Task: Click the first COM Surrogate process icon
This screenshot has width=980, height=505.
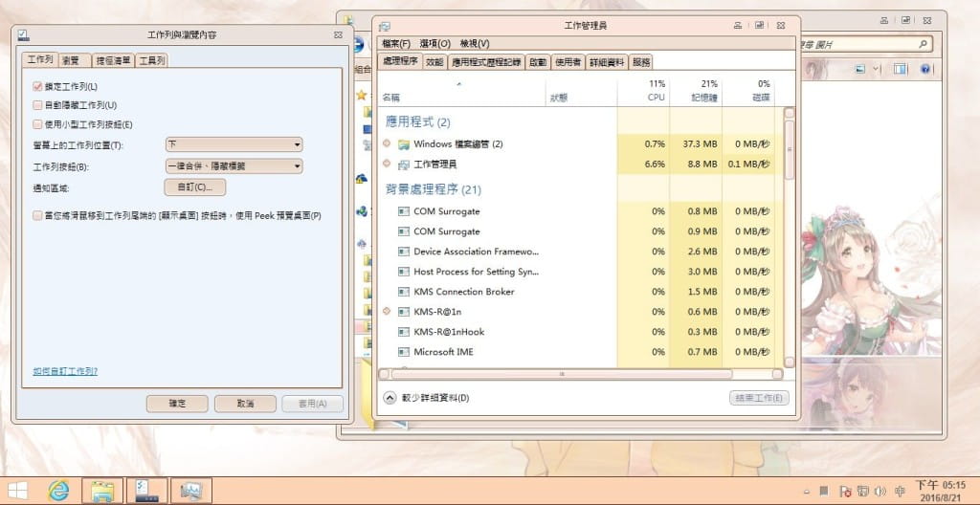Action: coord(404,212)
